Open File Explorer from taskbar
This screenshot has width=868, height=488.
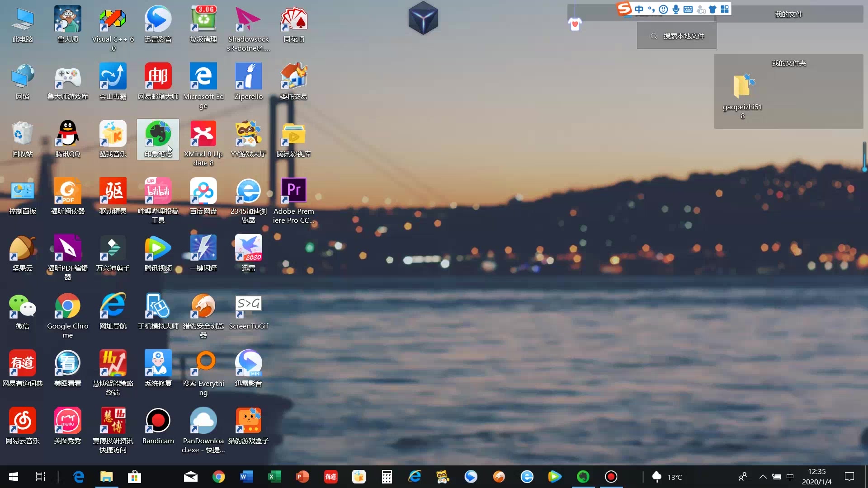point(106,477)
